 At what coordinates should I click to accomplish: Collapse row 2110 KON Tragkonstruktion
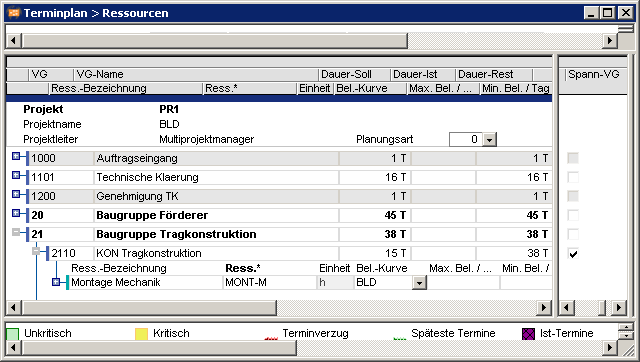click(x=36, y=251)
